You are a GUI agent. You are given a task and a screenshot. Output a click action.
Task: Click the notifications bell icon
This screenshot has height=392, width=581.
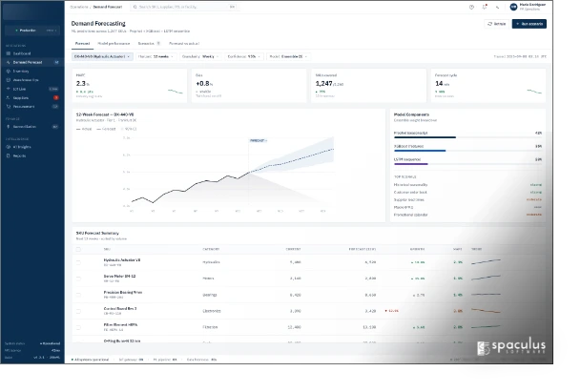click(x=485, y=7)
